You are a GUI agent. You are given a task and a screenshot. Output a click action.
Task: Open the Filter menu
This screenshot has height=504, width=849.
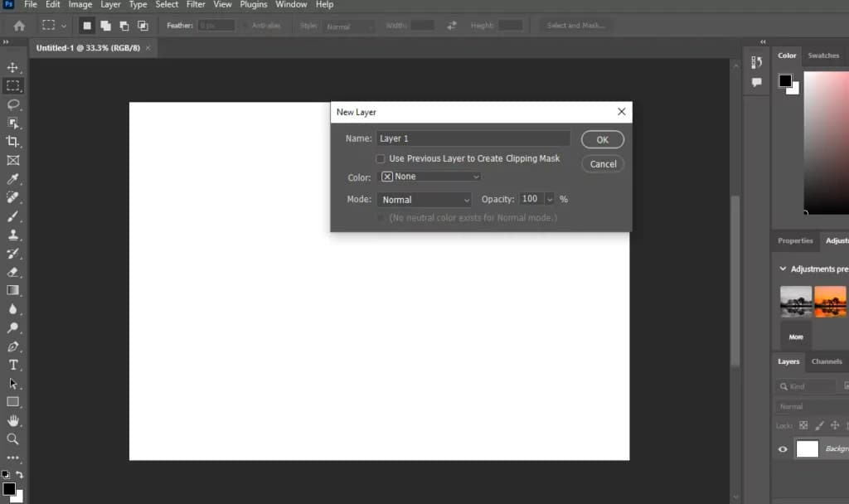click(x=196, y=4)
